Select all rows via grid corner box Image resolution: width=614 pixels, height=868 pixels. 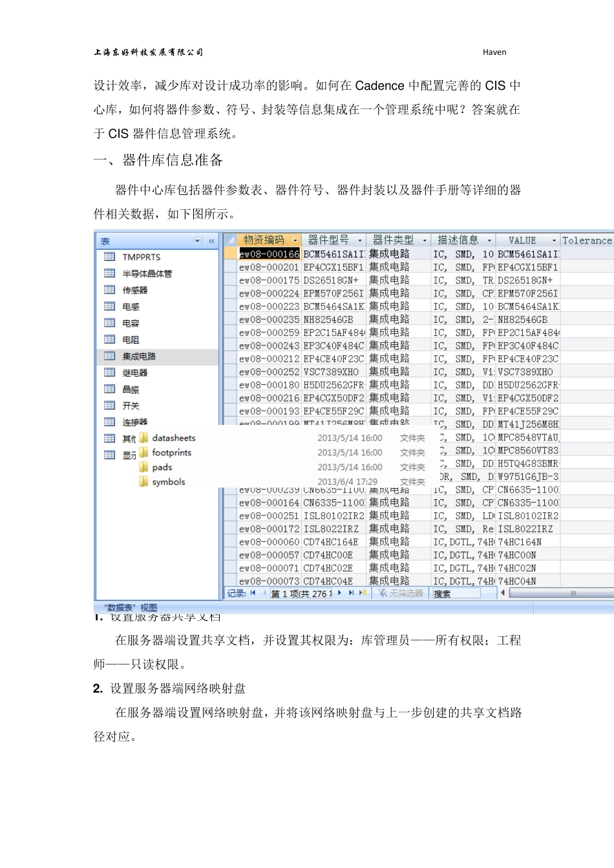click(x=229, y=240)
